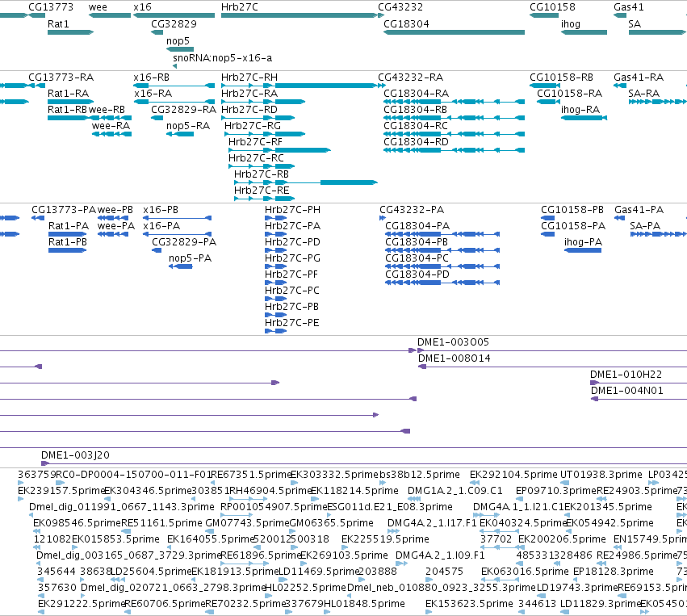Image resolution: width=687 pixels, height=616 pixels.
Task: Click transcript CG18304-RD label
Action: click(x=417, y=142)
